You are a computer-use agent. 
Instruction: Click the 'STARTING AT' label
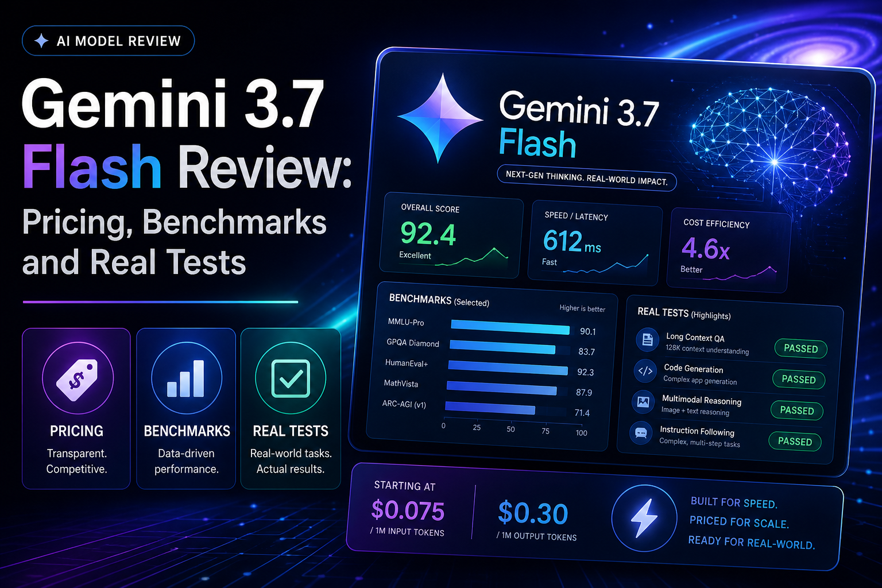pos(405,486)
